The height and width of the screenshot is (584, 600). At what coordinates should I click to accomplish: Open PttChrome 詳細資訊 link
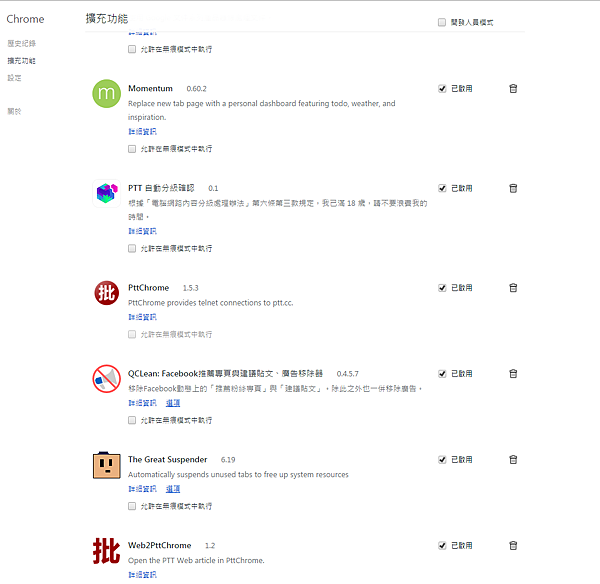[142, 317]
